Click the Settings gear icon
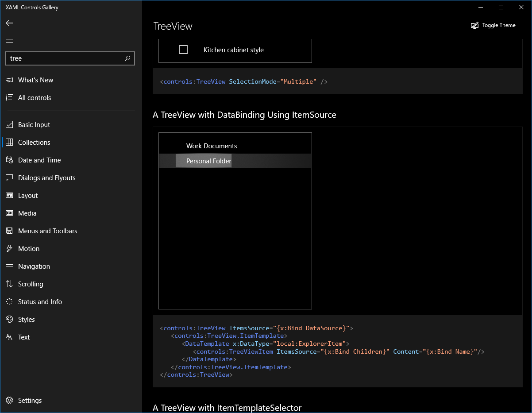 [9, 400]
